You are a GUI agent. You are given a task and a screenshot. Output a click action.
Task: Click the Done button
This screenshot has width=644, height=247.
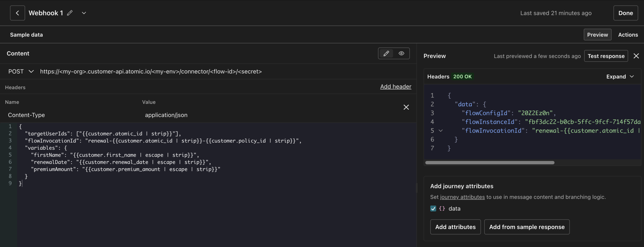coord(625,13)
